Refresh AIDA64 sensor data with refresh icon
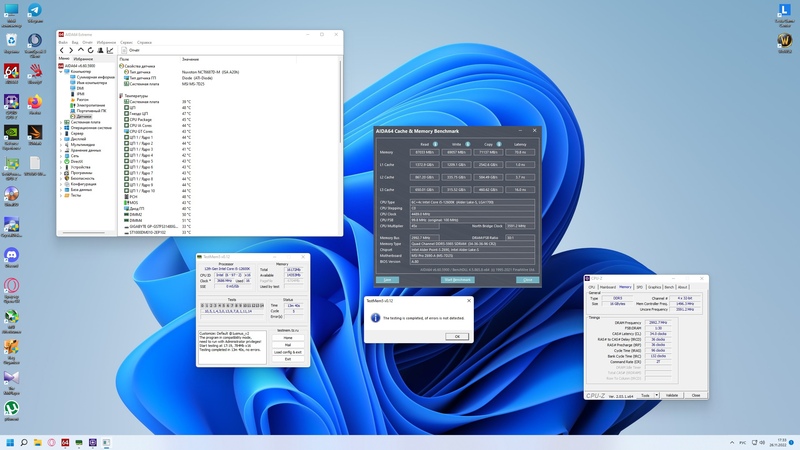Viewport: 800px width, 450px height. [90, 50]
